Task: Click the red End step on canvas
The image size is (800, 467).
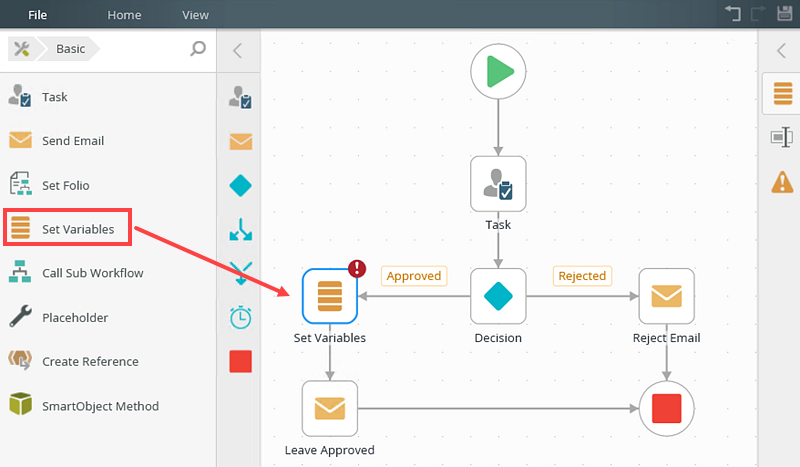Action: (666, 408)
